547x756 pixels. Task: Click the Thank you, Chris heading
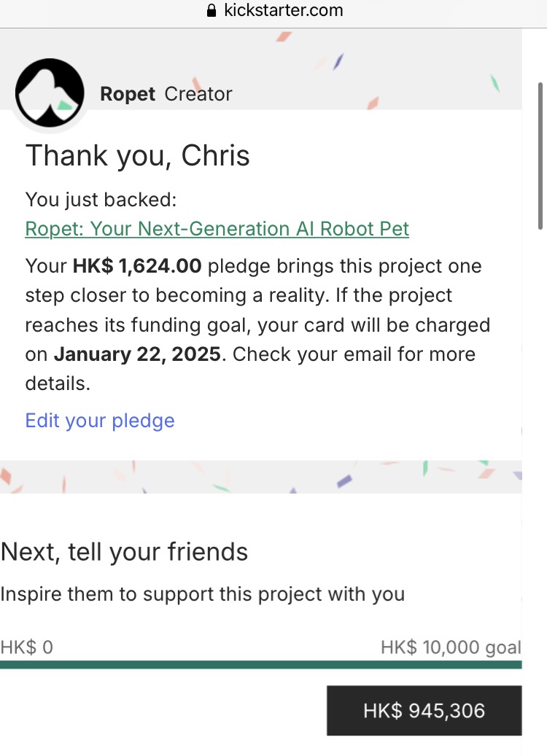(x=138, y=156)
